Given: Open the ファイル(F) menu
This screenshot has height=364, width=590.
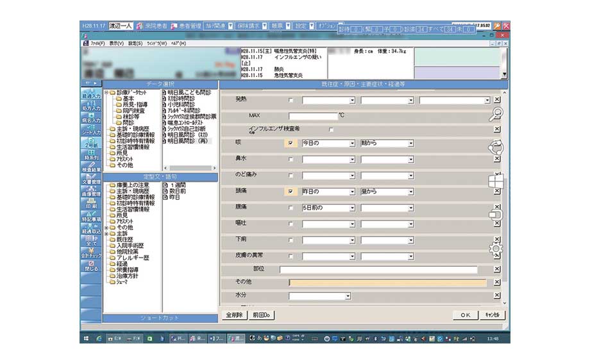Looking at the screenshot, I should [98, 44].
